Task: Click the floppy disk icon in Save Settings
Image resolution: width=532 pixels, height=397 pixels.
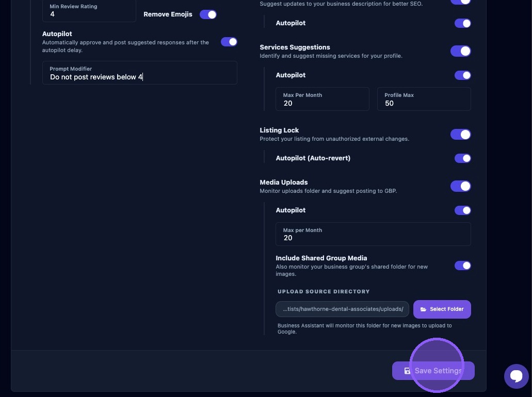Action: pos(407,371)
